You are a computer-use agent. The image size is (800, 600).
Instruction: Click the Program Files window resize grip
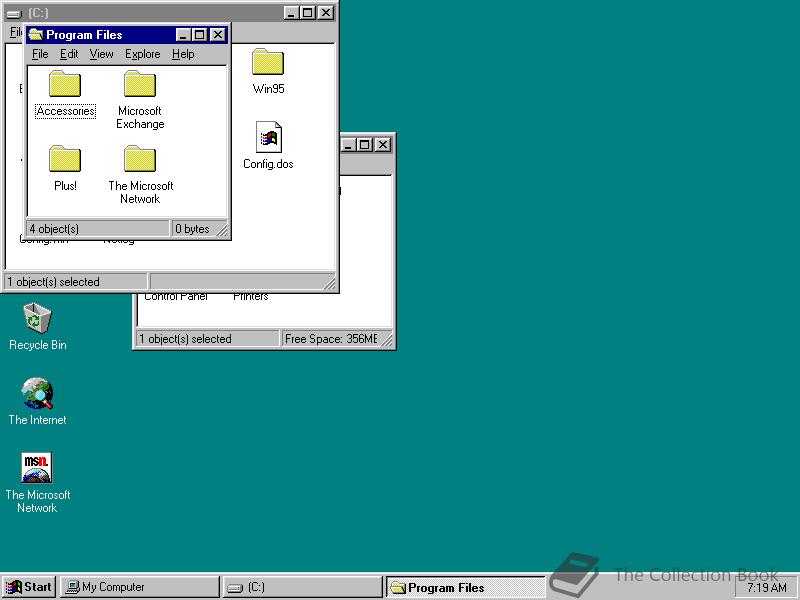click(x=222, y=231)
